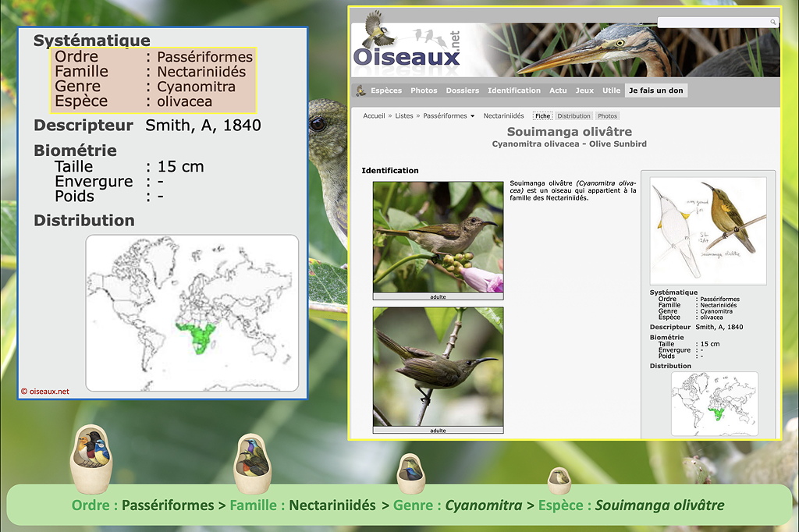Viewport: 799px width, 532px height.
Task: Click the large world distribution map
Action: (192, 313)
